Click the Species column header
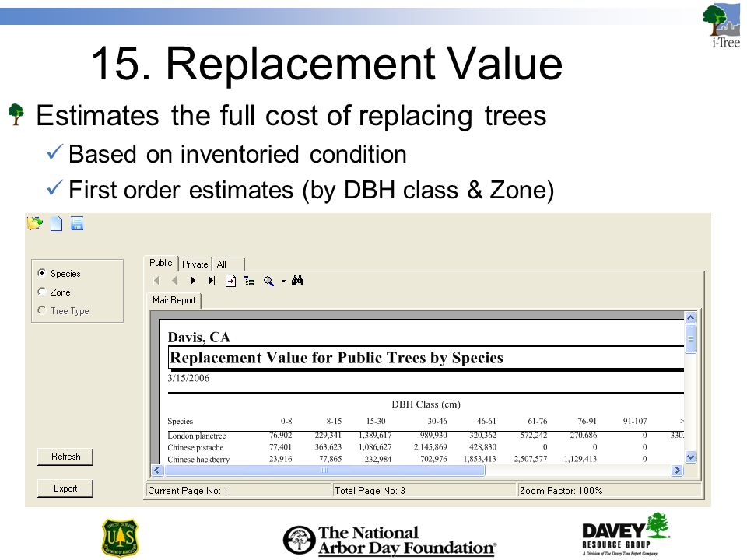Viewport: 747px width, 560px height. (x=180, y=421)
